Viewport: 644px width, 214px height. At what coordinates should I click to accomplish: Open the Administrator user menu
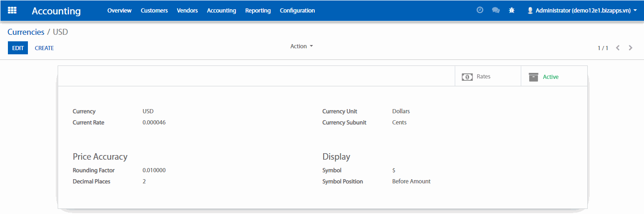[582, 10]
